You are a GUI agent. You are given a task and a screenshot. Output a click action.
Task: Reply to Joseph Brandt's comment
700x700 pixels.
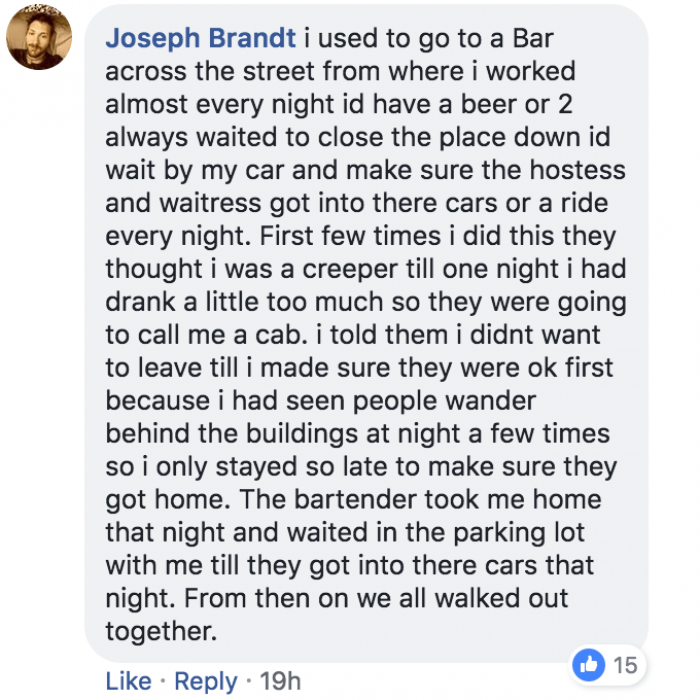206,682
